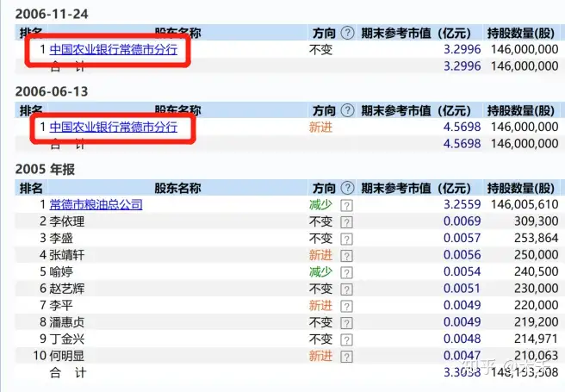Click the 2006-11-24 date heading
The image size is (565, 392).
[x=52, y=14]
